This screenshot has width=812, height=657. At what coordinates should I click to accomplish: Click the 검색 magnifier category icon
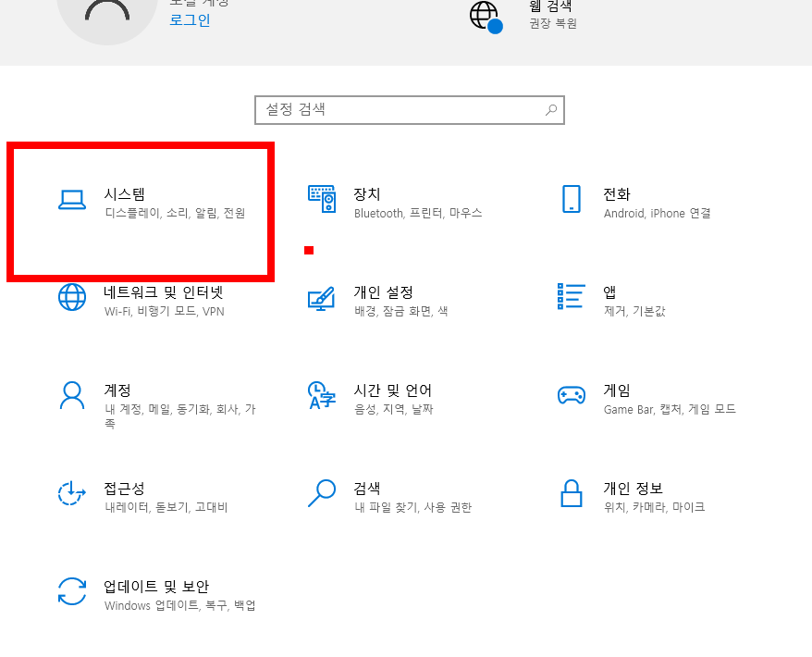coord(322,495)
